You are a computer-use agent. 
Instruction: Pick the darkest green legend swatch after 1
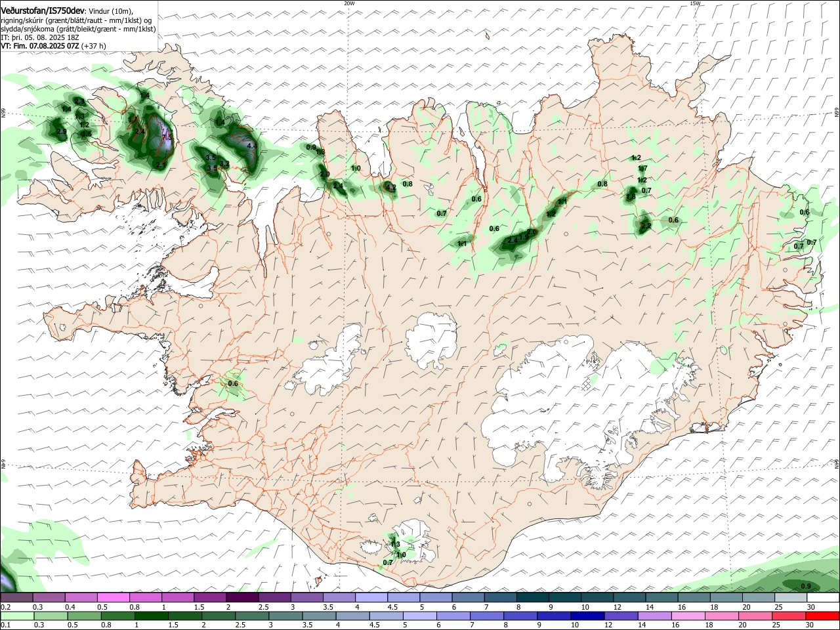click(151, 615)
